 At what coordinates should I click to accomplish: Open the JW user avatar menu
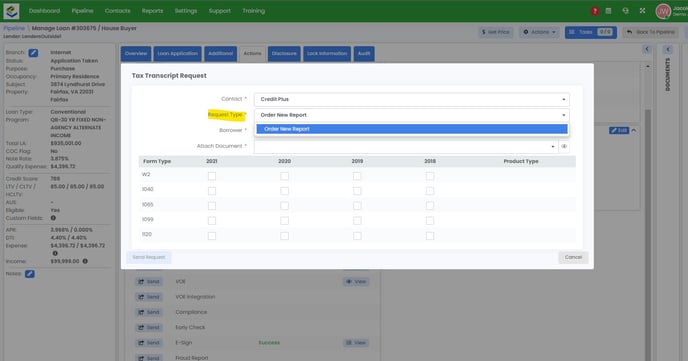663,11
